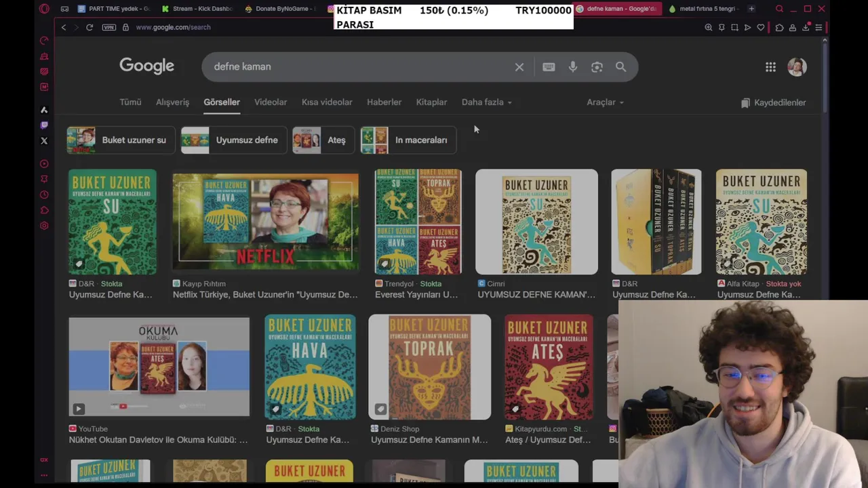Viewport: 868px width, 488px height.
Task: Open the TOPRAK book cover from Deniz Shop
Action: (429, 367)
